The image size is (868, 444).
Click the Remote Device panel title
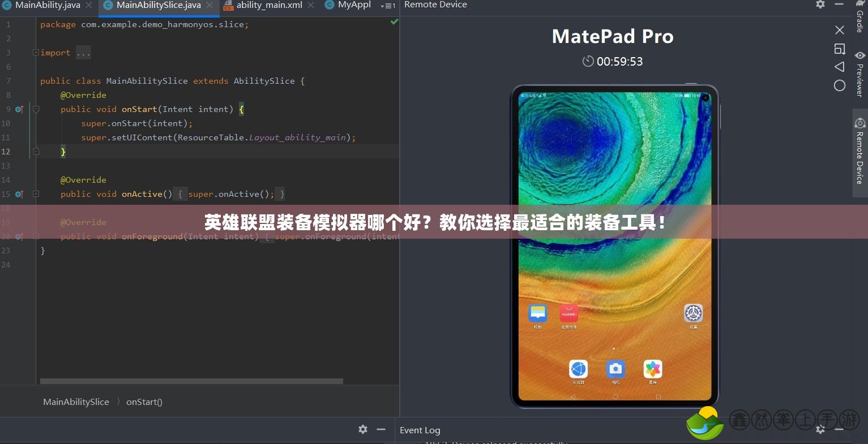(435, 5)
